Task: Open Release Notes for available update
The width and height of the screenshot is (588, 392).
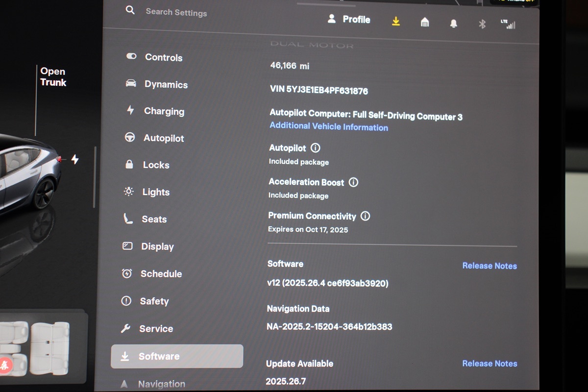Action: click(x=490, y=364)
